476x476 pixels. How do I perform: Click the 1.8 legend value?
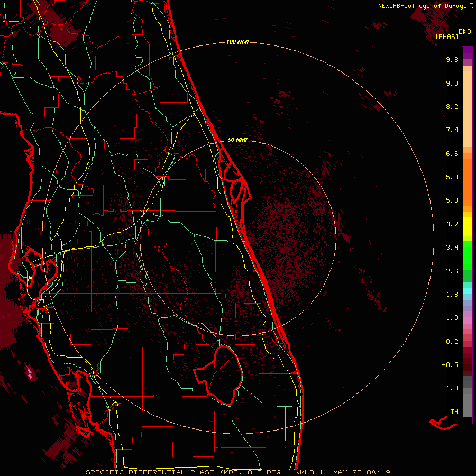coord(452,295)
